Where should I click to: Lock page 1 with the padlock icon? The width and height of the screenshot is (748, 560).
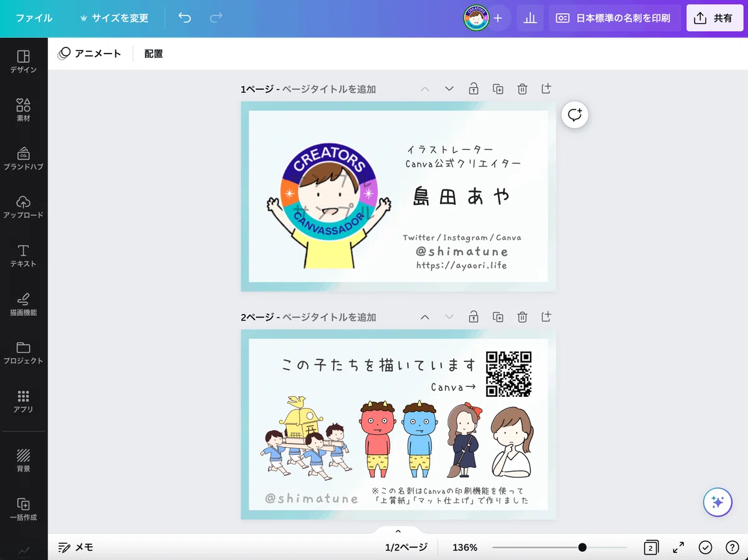pyautogui.click(x=474, y=88)
